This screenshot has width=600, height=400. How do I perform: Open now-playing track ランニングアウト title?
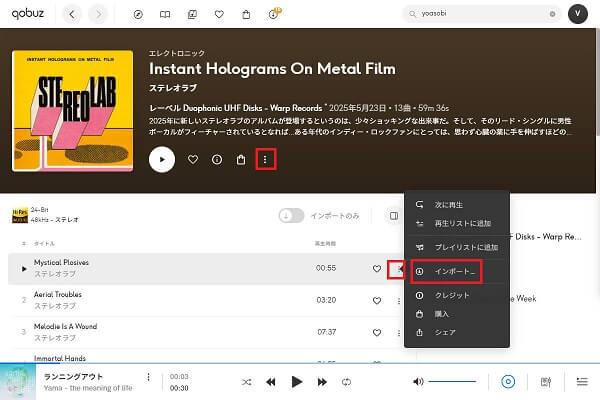(x=73, y=377)
